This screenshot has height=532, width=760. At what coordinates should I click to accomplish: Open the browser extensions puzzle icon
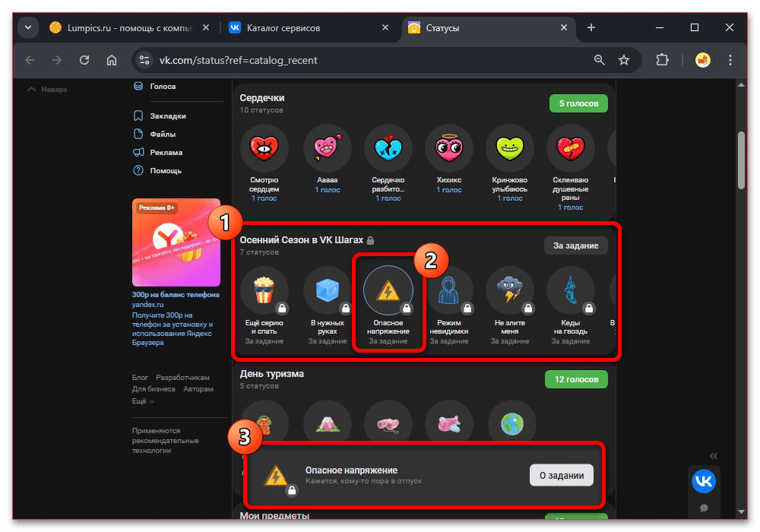661,60
